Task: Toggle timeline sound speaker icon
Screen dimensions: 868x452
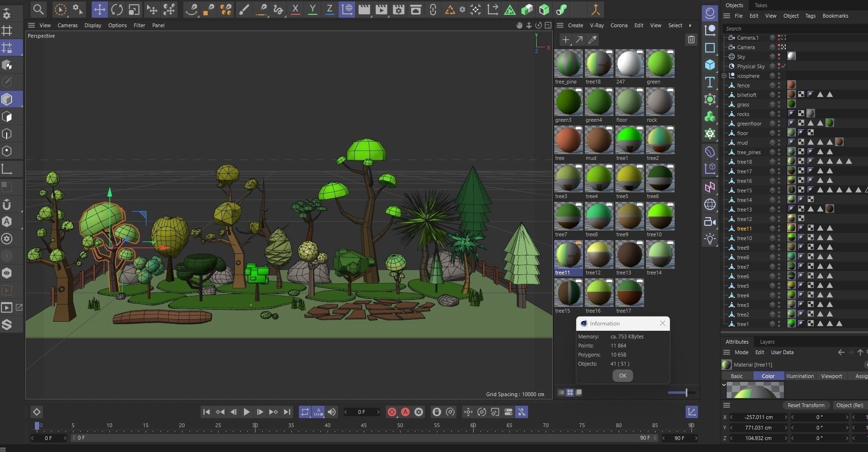Action: [332, 412]
